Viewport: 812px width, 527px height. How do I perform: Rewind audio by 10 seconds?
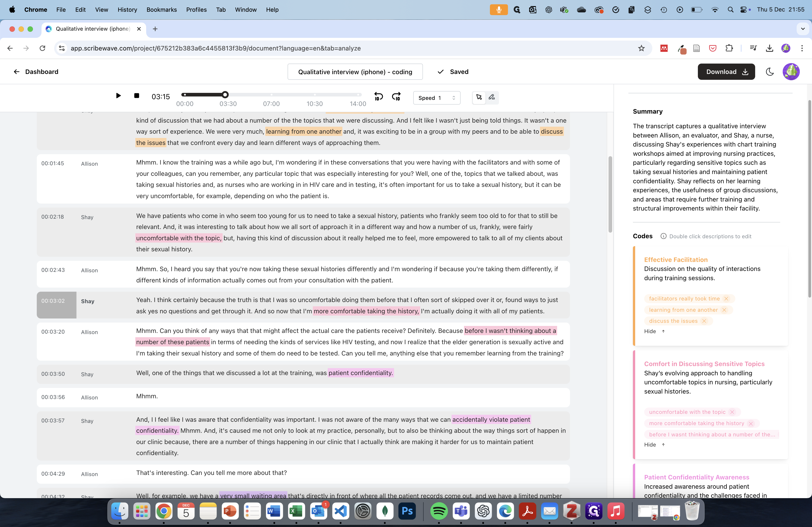coord(378,97)
